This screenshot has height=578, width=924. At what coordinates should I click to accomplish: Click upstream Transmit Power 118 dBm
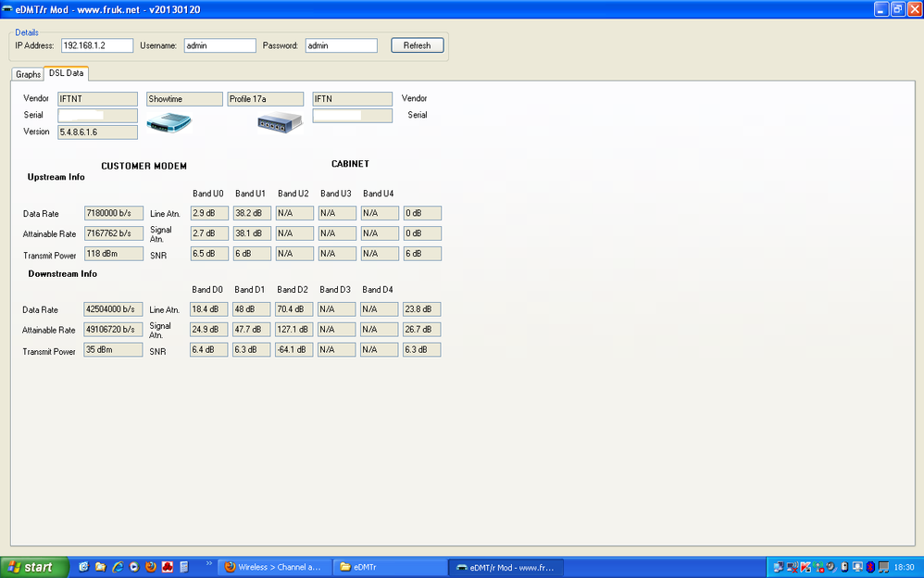coord(114,254)
